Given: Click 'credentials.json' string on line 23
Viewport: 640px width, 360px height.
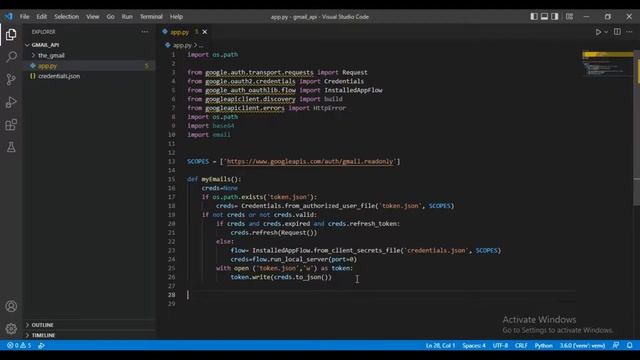Looking at the screenshot, I should click(436, 251).
